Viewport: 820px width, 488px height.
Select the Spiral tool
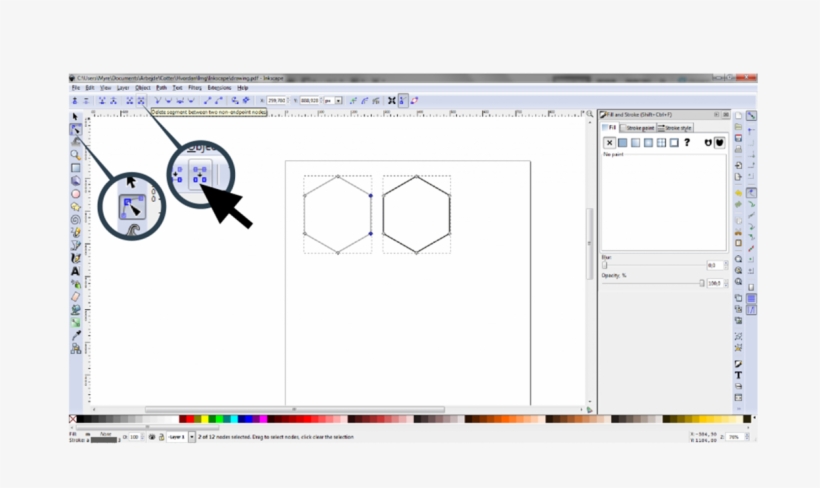pos(75,220)
